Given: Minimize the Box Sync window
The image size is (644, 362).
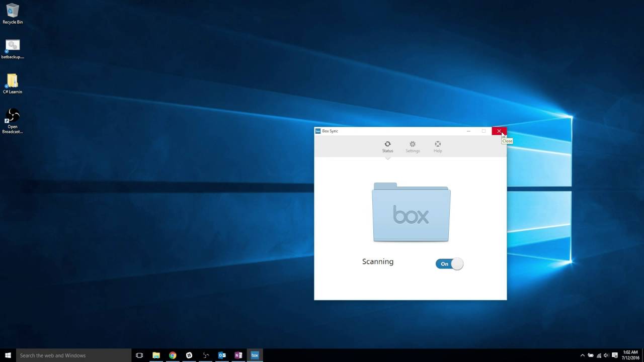Looking at the screenshot, I should coord(468,131).
